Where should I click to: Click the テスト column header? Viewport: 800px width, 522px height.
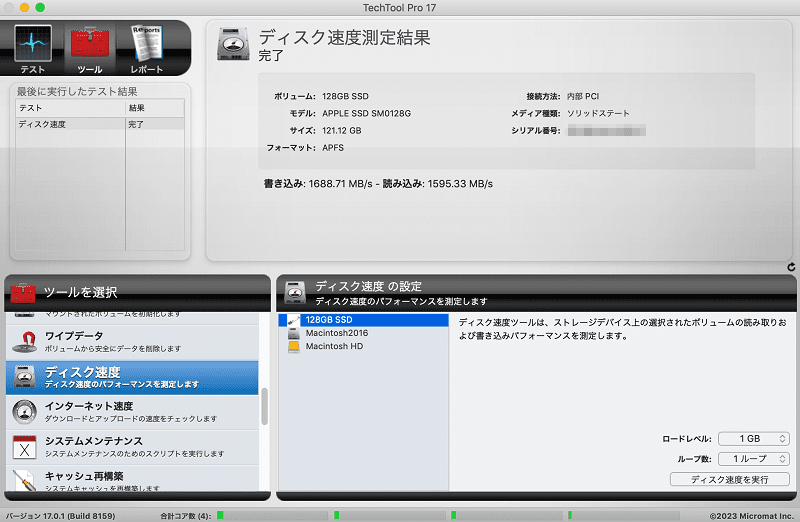(70, 108)
